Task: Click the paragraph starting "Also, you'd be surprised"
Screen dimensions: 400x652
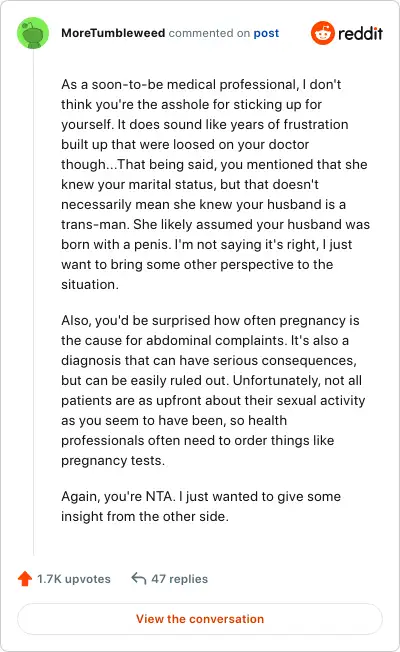Action: pos(213,390)
